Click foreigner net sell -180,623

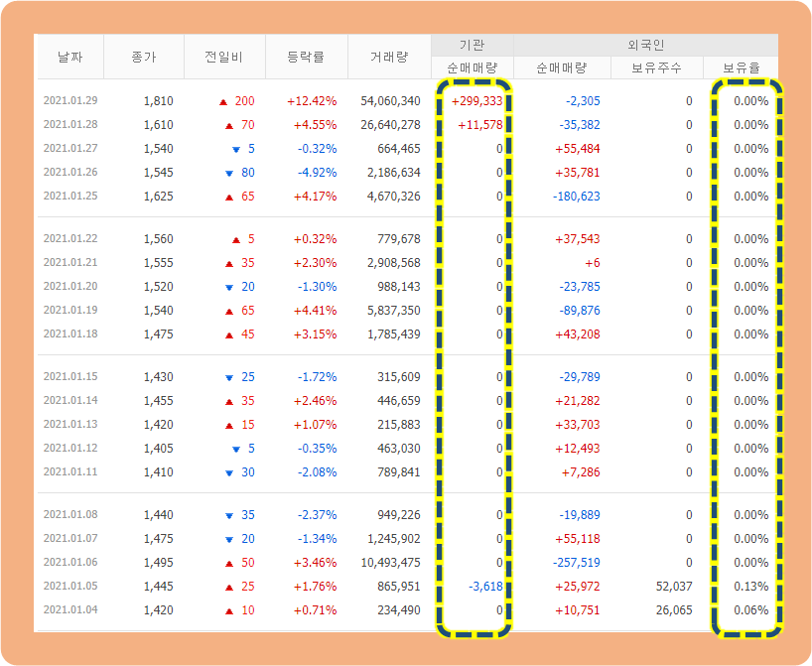[x=577, y=197]
